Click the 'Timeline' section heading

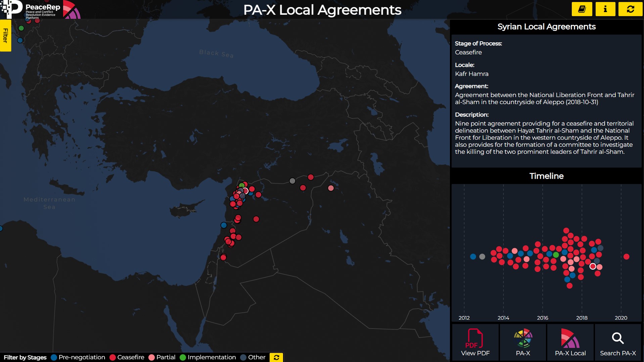(x=546, y=176)
